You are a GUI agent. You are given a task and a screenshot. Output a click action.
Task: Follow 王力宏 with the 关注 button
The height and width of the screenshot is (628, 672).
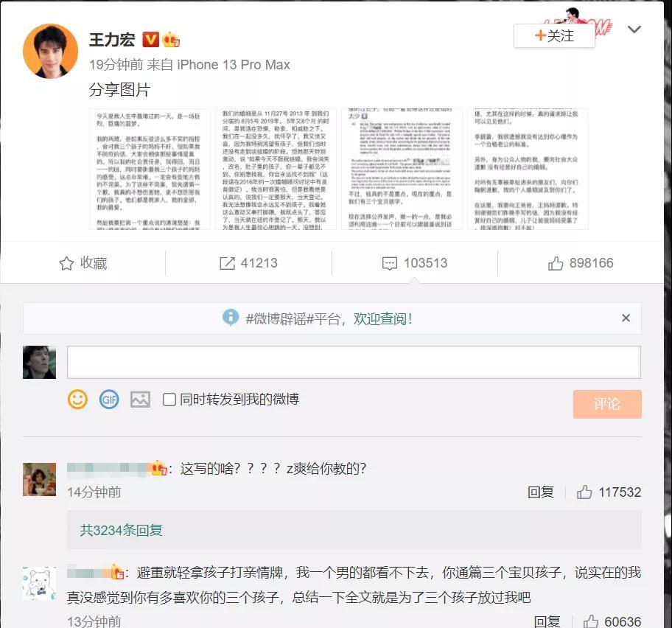point(554,35)
